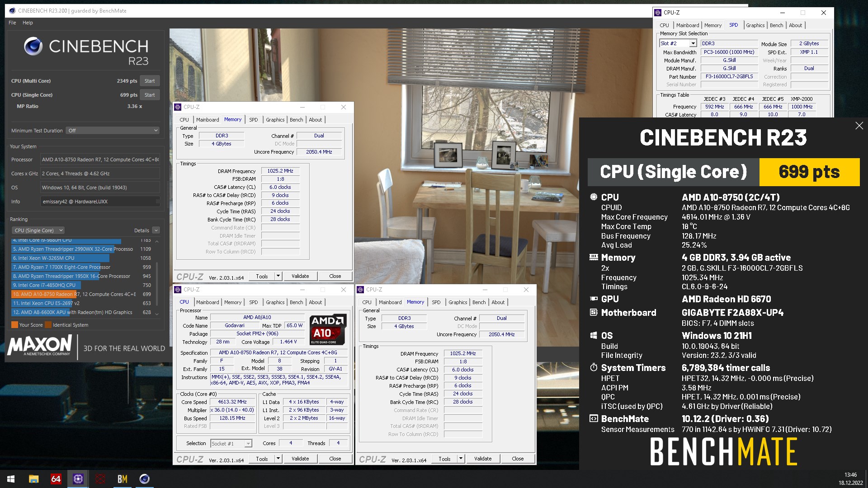Open the AIDA64 taskbar icon
The width and height of the screenshot is (868, 488).
click(x=56, y=479)
